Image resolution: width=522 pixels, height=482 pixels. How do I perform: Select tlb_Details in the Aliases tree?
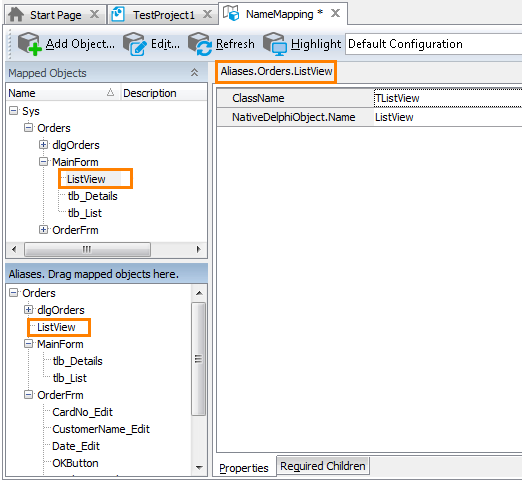[x=78, y=361]
